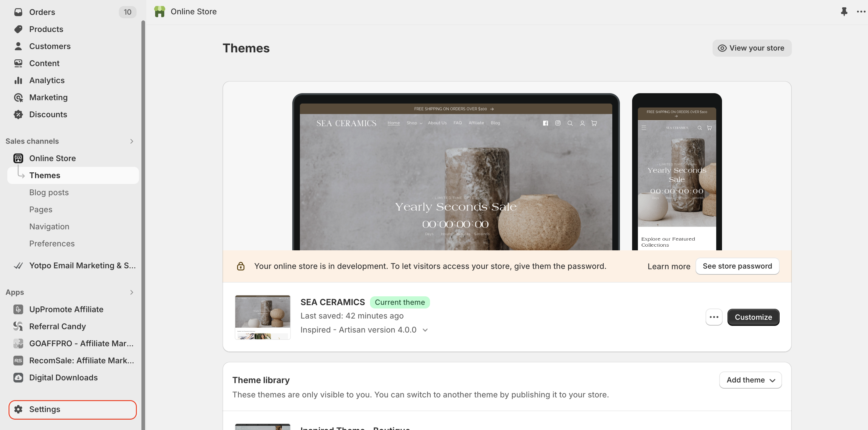Screen dimensions: 868x430
Task: Expand the Inspired - Artisan version dropdown
Action: tap(425, 330)
